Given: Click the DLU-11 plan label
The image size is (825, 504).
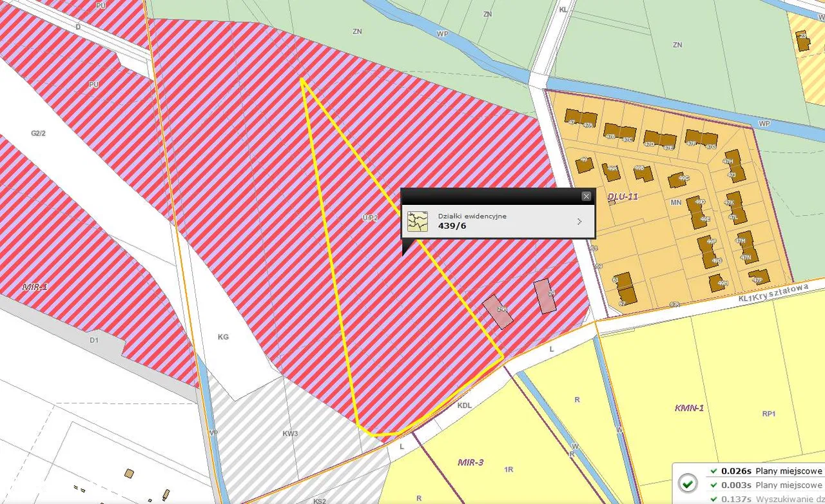Looking at the screenshot, I should pos(623,197).
